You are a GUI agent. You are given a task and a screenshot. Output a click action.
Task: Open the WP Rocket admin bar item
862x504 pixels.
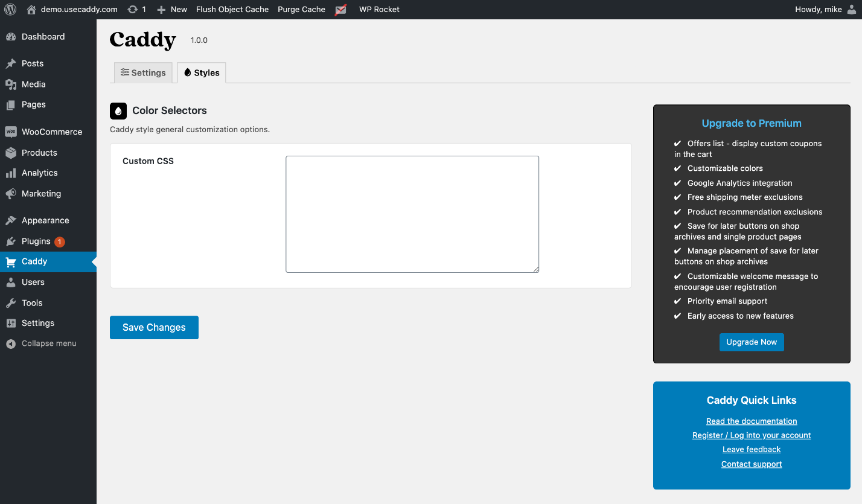click(x=379, y=10)
